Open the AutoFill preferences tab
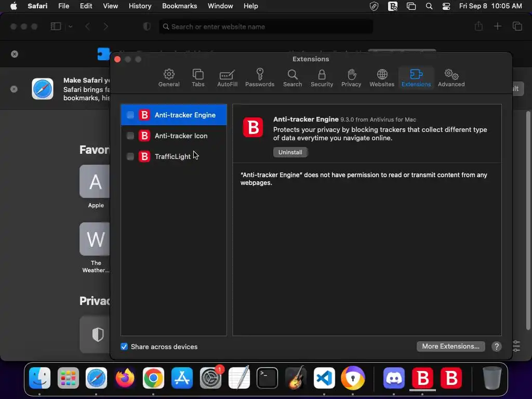This screenshot has height=399, width=532. coord(227,78)
